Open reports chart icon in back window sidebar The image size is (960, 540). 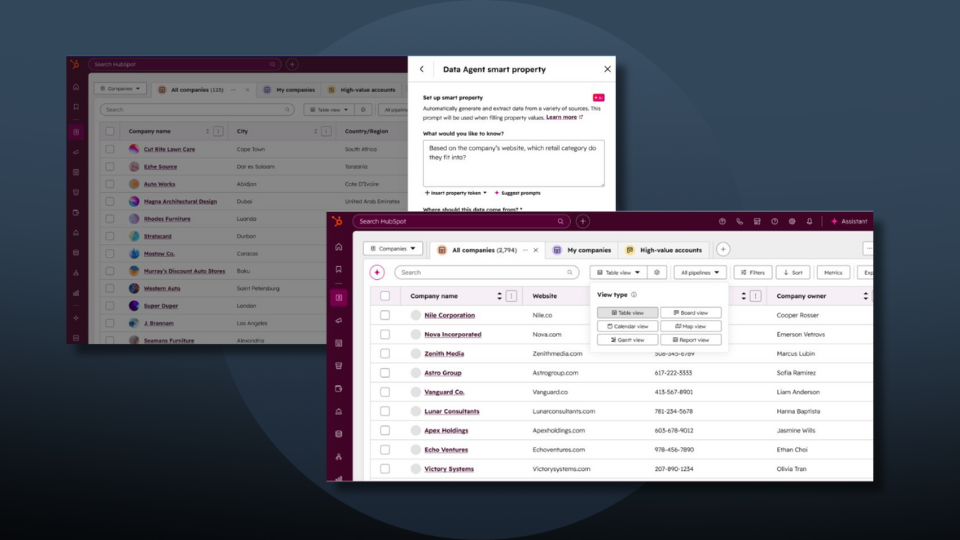[x=76, y=293]
